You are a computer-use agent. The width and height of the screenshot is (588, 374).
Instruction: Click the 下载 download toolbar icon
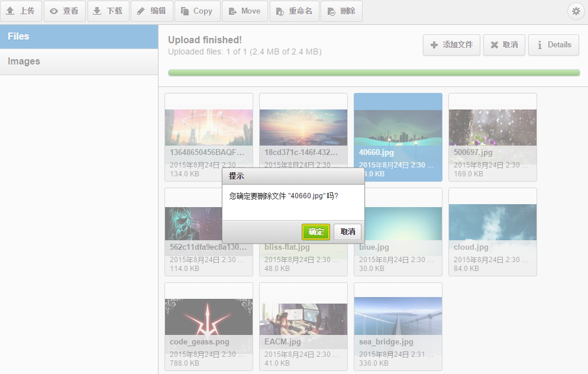pos(108,11)
